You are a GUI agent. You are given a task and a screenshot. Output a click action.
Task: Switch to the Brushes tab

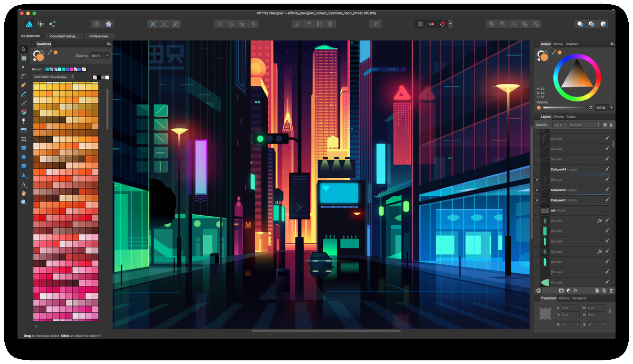[x=572, y=44]
